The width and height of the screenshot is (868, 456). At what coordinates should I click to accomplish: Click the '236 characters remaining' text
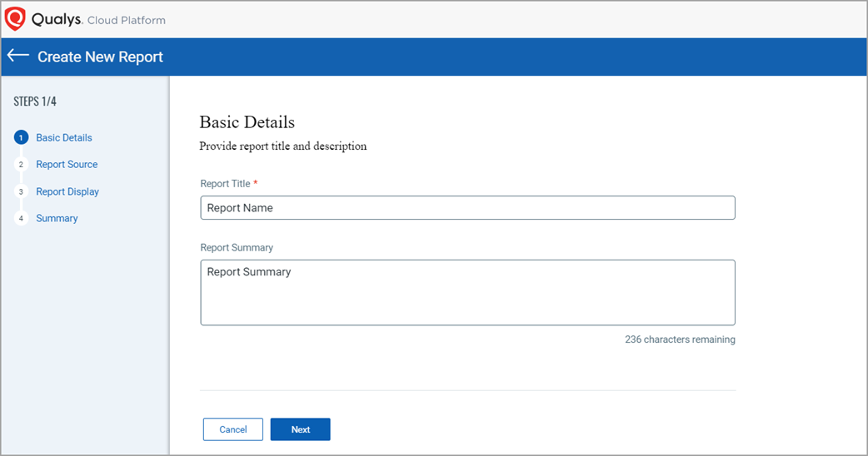(680, 340)
